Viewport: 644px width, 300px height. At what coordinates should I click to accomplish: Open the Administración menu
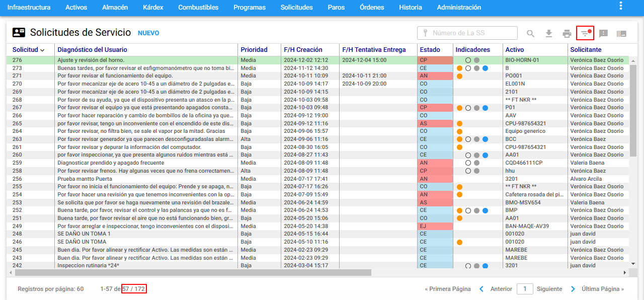coord(459,8)
